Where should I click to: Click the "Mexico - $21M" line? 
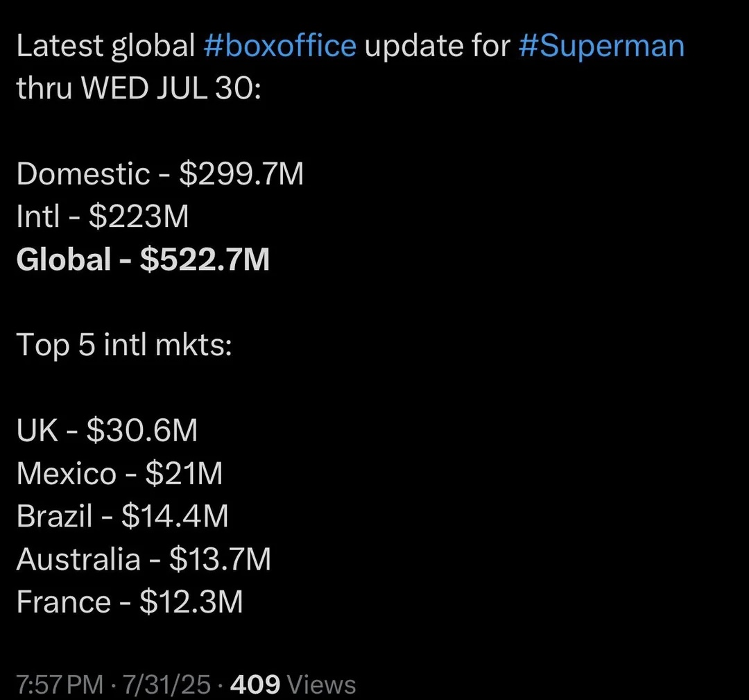tap(119, 473)
